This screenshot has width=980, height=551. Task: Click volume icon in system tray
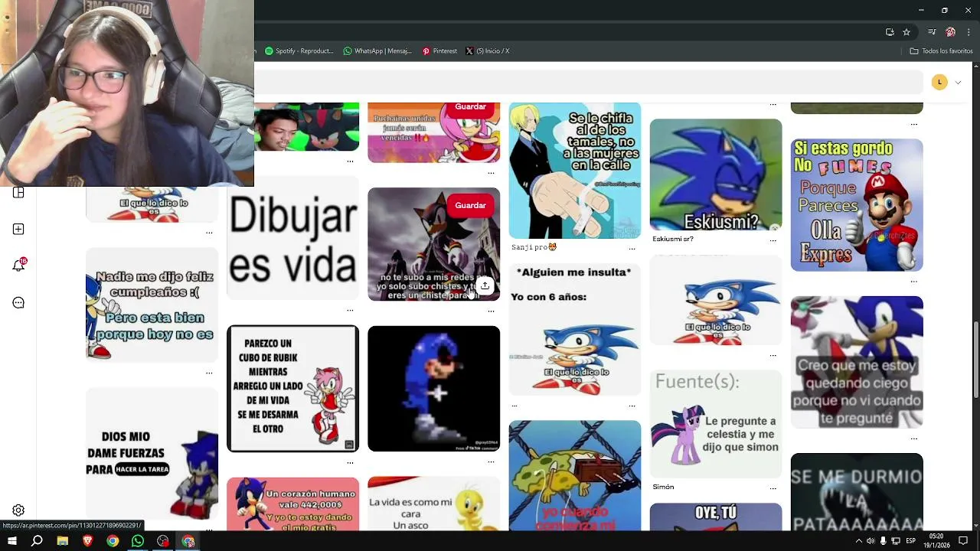coord(870,541)
